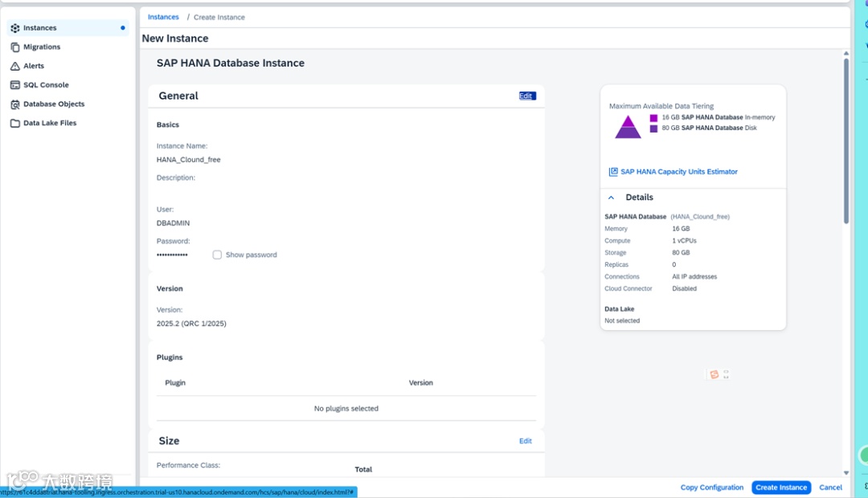Click the DBADMIN user value
This screenshot has width=868, height=498.
point(173,223)
